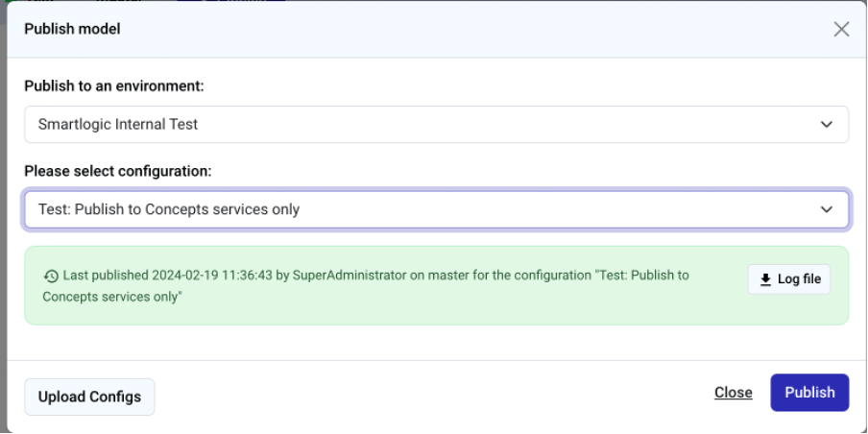
Task: Close the Publish model dialog with X
Action: pyautogui.click(x=841, y=29)
